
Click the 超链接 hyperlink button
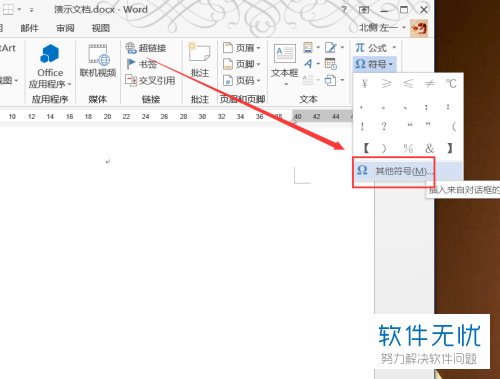[146, 48]
